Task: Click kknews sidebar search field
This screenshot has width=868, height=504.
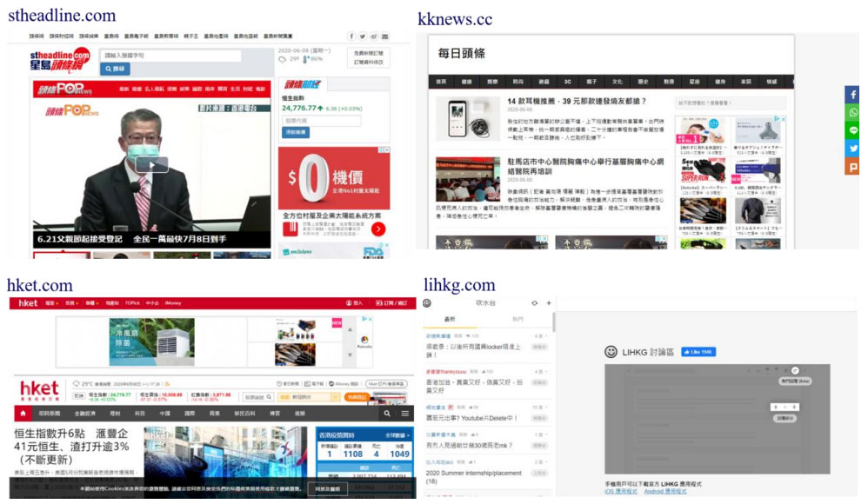Action: [730, 103]
